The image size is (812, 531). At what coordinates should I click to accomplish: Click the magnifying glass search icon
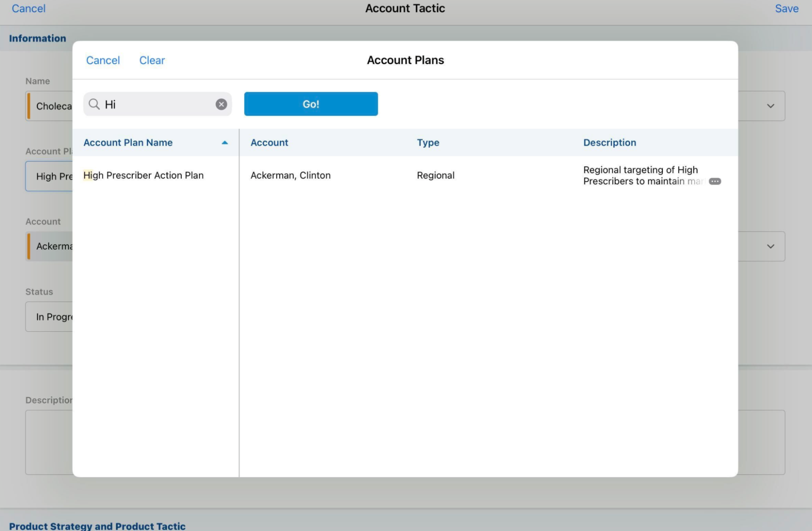pos(94,104)
